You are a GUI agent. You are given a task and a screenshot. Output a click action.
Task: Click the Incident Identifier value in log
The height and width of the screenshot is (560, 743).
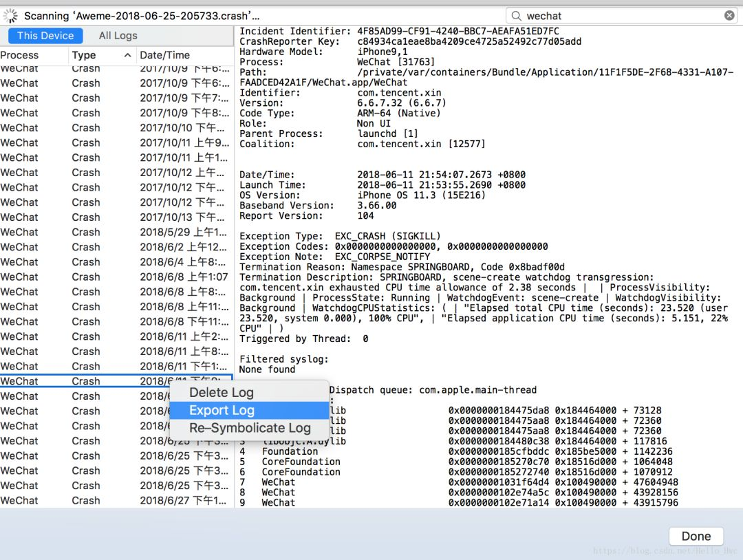coord(457,31)
